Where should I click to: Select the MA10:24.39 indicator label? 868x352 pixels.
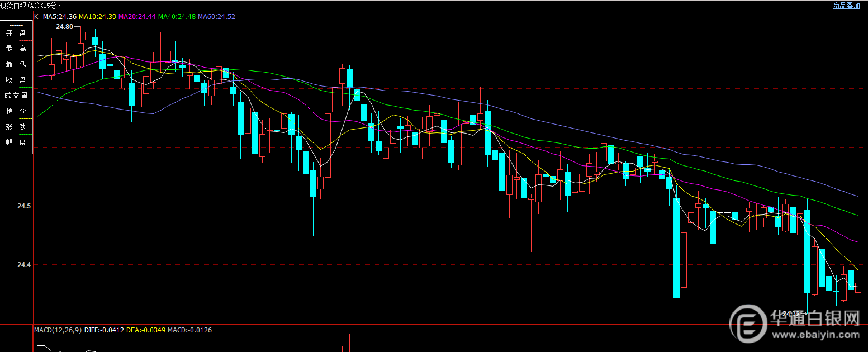click(98, 17)
